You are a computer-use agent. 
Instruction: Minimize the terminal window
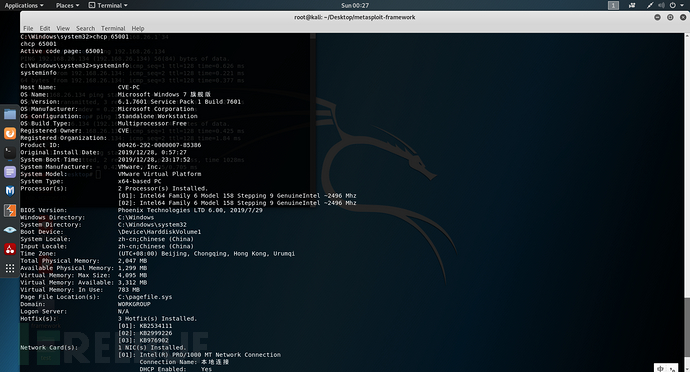pyautogui.click(x=657, y=17)
